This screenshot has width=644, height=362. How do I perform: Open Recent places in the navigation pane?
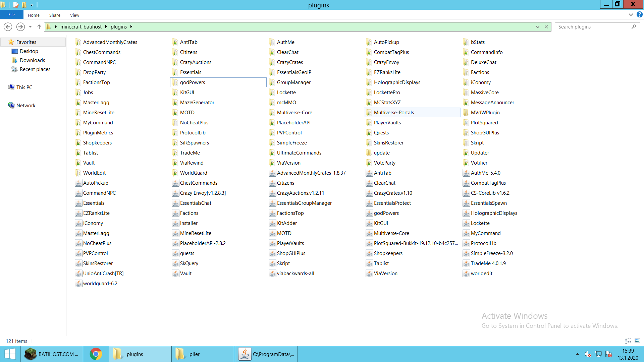tap(35, 69)
